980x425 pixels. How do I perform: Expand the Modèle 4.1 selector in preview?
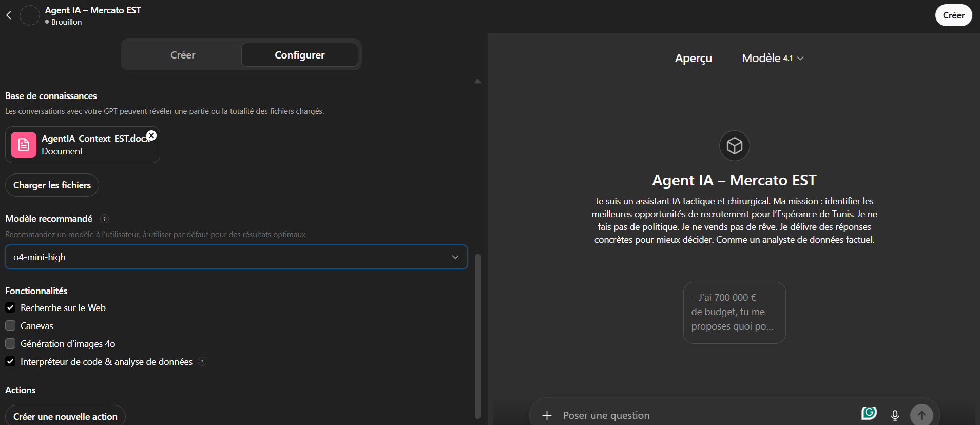coord(773,59)
